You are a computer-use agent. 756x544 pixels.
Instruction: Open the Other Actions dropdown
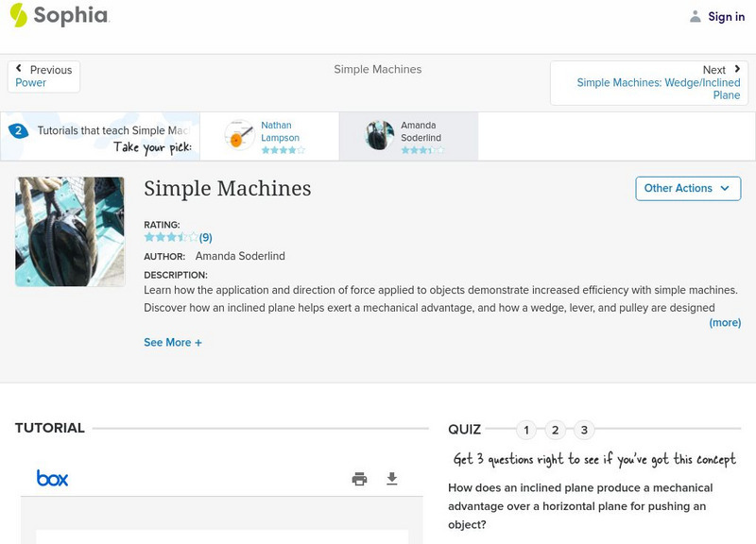[687, 188]
